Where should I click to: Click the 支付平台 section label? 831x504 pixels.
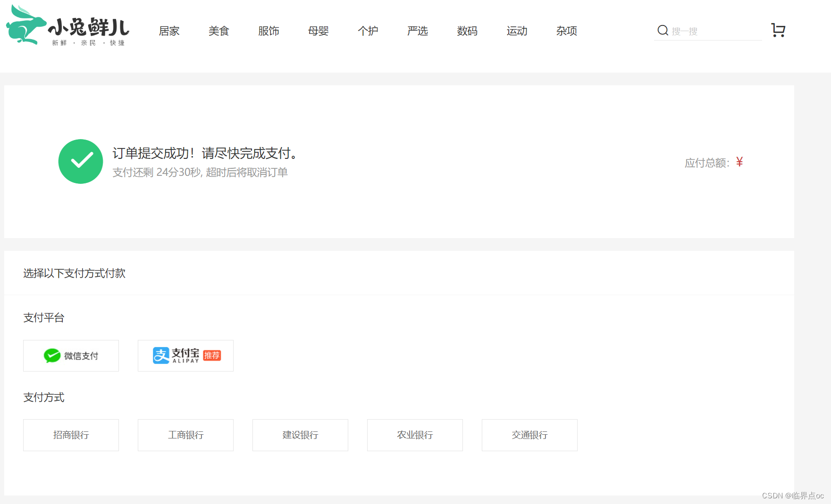click(x=44, y=318)
